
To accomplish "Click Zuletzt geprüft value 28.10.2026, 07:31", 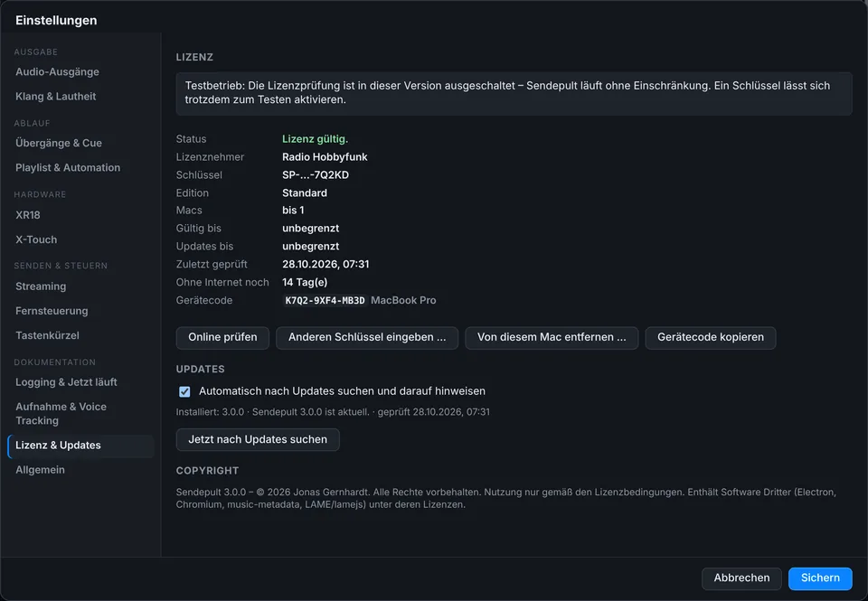I will click(325, 265).
